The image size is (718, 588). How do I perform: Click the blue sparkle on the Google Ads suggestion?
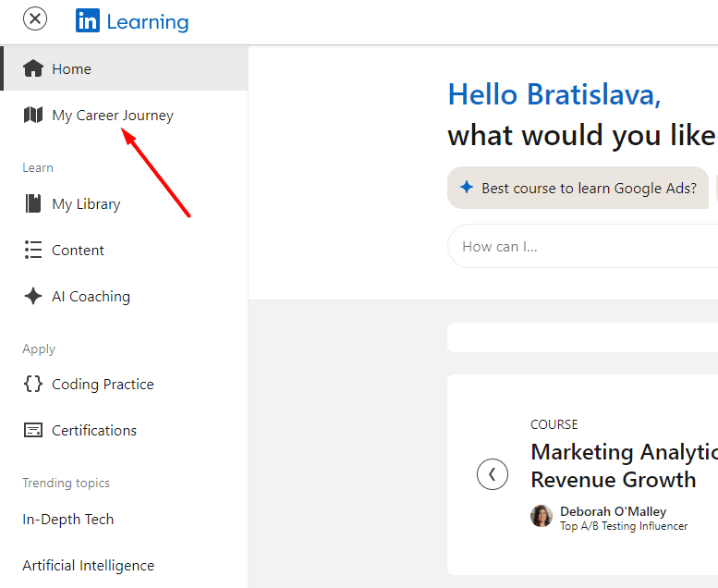[x=467, y=187]
